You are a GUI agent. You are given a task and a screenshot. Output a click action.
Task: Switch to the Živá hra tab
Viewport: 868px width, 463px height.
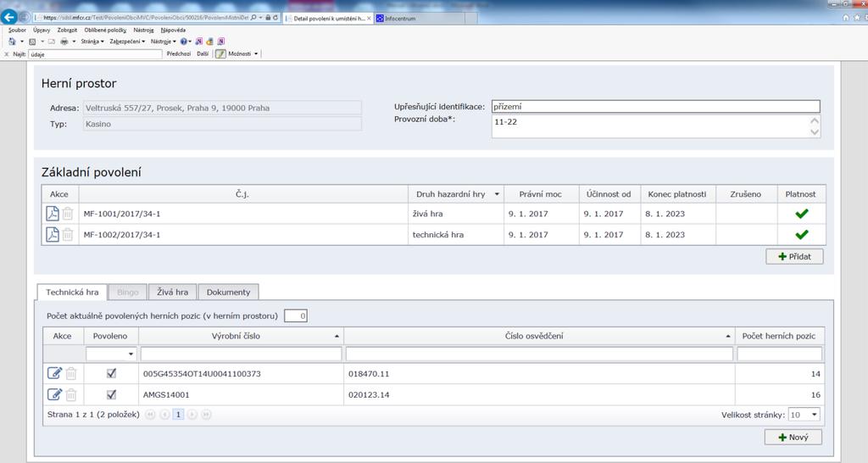pos(173,292)
